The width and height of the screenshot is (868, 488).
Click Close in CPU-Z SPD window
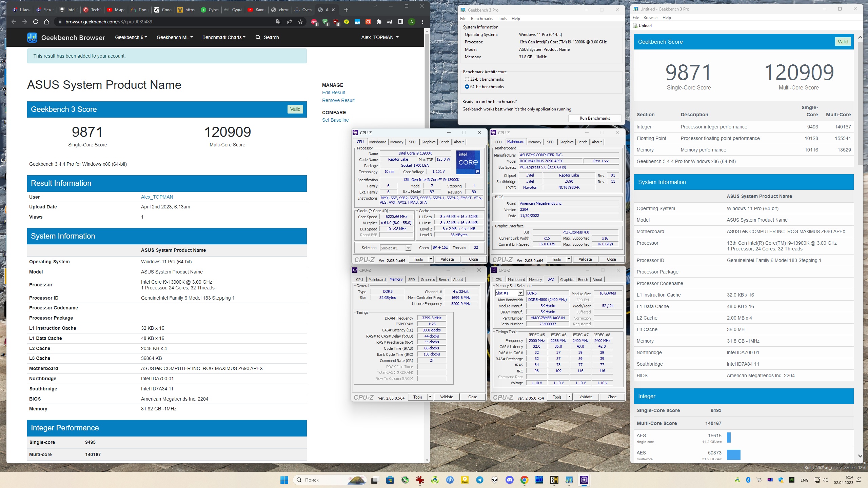(612, 397)
